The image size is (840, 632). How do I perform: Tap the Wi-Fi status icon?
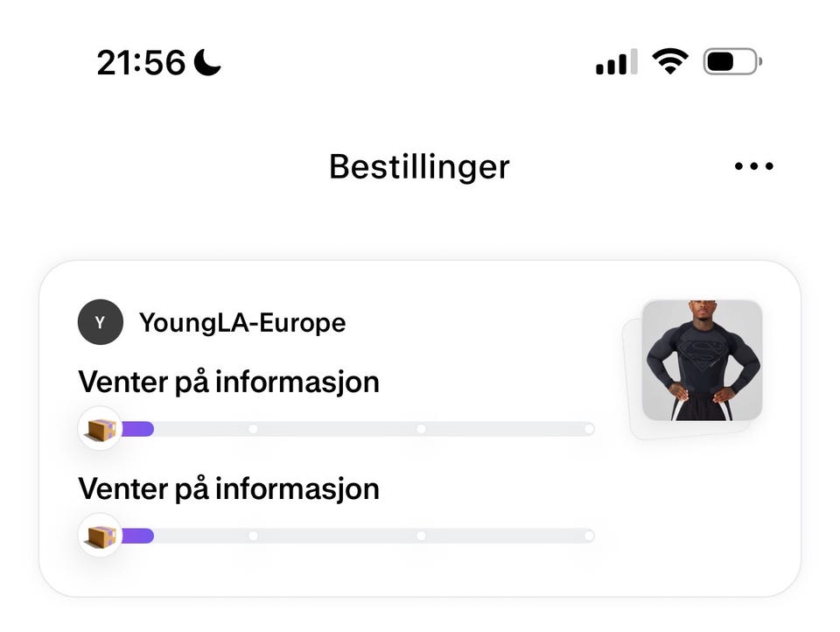coord(670,60)
